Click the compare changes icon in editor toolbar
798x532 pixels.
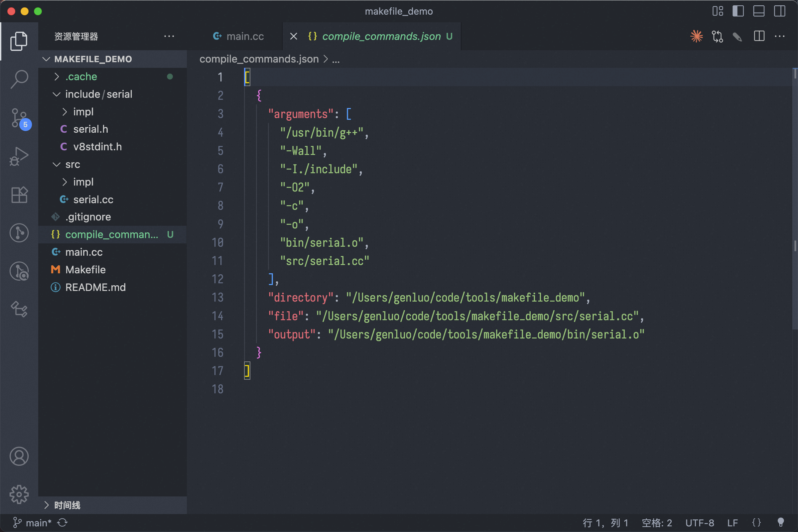(x=717, y=36)
